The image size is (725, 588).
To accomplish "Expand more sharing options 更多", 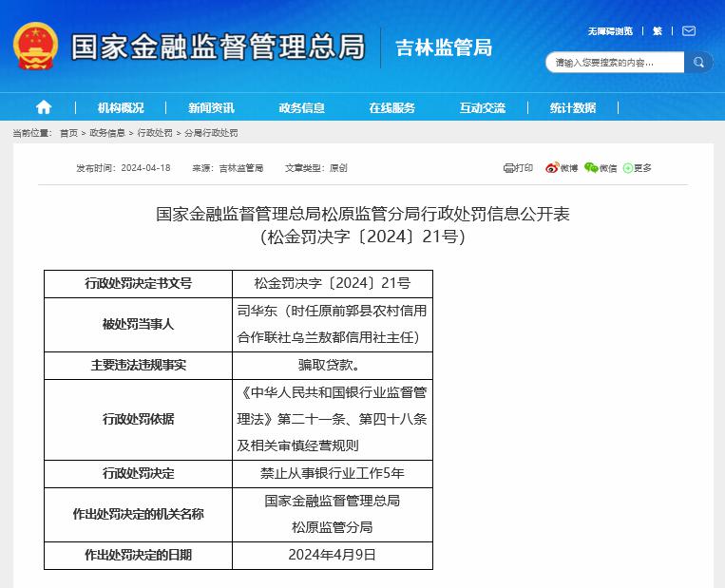I will 638,168.
